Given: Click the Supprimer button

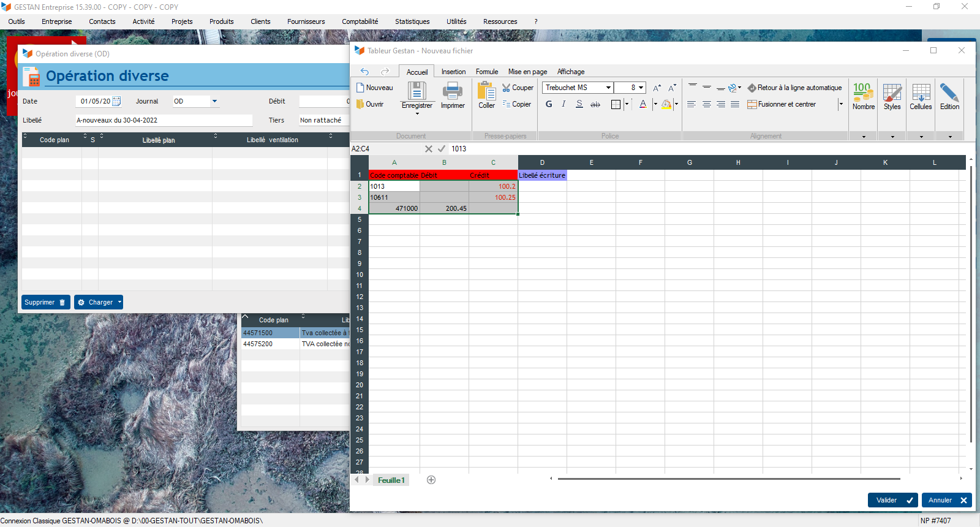Looking at the screenshot, I should pos(45,302).
